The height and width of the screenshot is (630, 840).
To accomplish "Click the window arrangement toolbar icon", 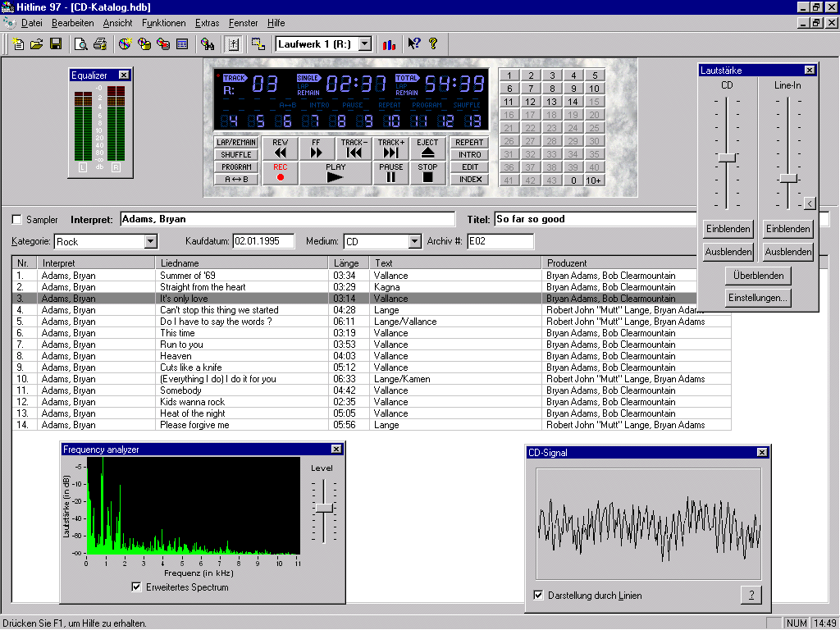I will [258, 44].
